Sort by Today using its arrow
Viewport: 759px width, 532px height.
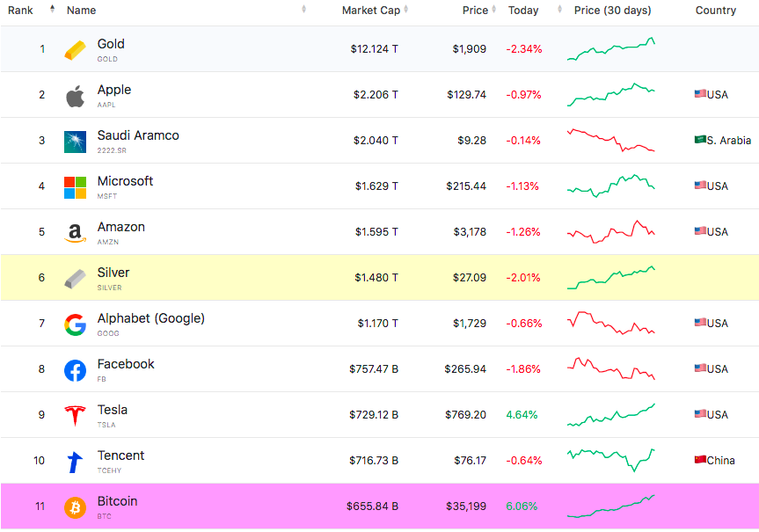pyautogui.click(x=559, y=9)
